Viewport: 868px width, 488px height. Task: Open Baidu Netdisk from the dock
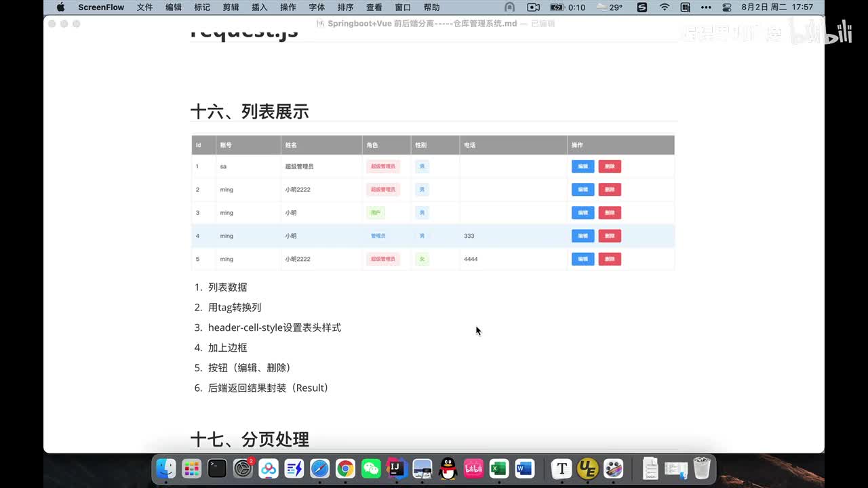coord(269,468)
